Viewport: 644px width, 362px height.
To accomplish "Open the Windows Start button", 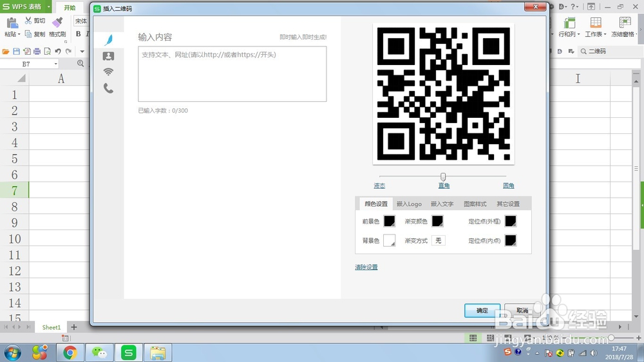I will coord(12,352).
